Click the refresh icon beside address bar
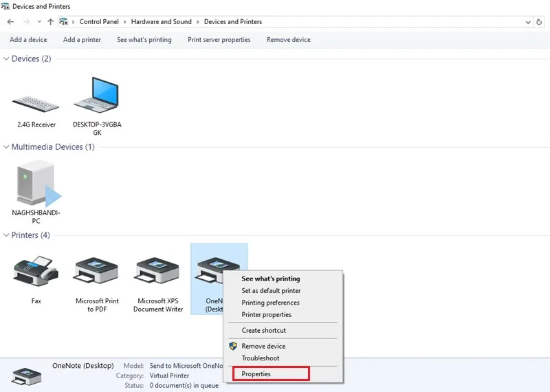Viewport: 550px width, 392px height. pyautogui.click(x=539, y=22)
